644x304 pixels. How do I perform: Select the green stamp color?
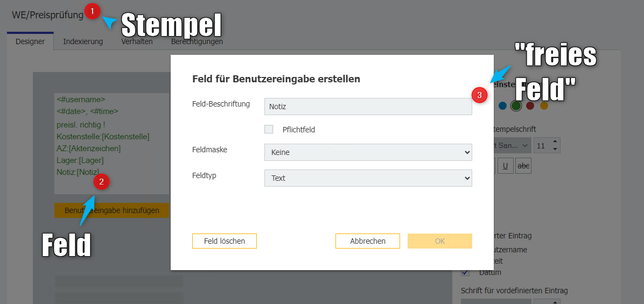516,105
